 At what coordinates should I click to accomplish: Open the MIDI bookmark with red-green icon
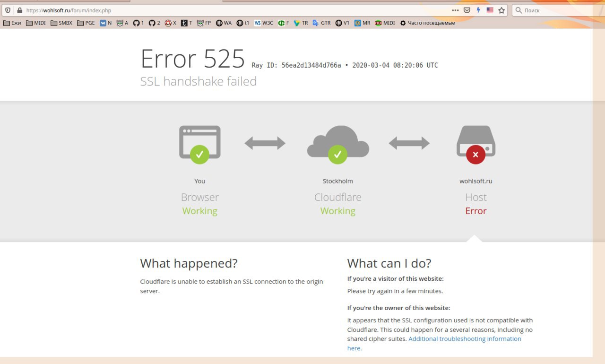[385, 23]
